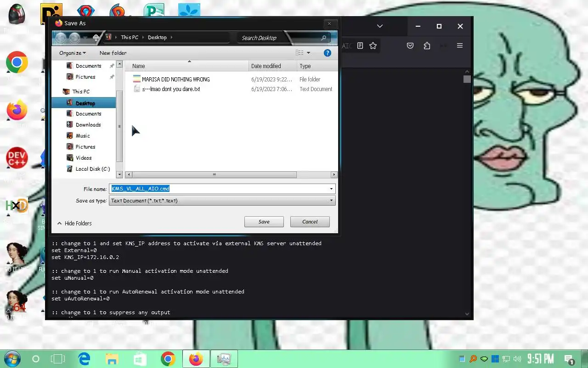This screenshot has width=588, height=368.
Task: Click This PC breadcrumb
Action: click(130, 38)
